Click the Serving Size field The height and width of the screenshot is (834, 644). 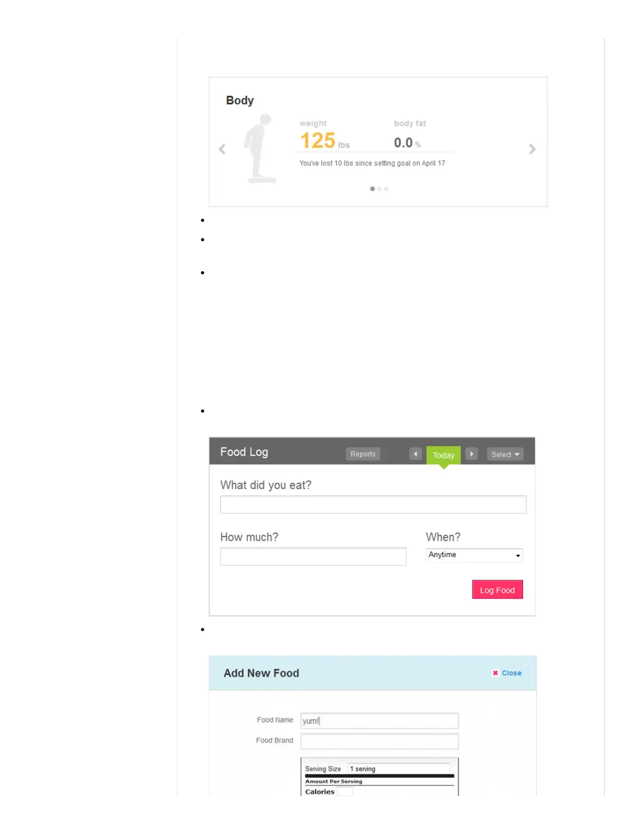tap(399, 769)
